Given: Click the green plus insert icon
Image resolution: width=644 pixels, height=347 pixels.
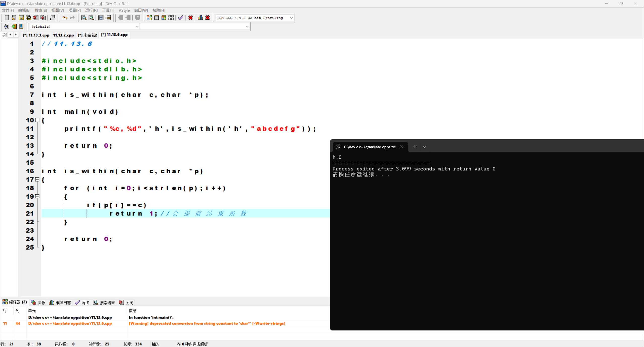Looking at the screenshot, I should click(14, 26).
